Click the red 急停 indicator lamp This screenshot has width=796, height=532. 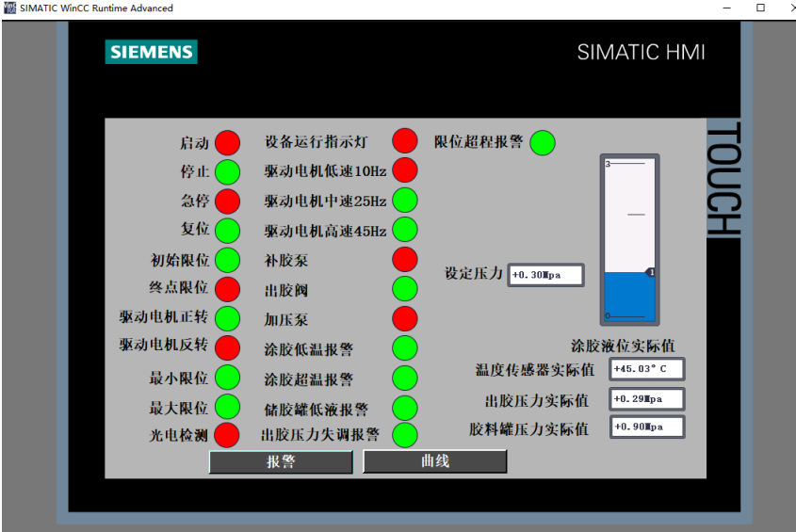[227, 202]
